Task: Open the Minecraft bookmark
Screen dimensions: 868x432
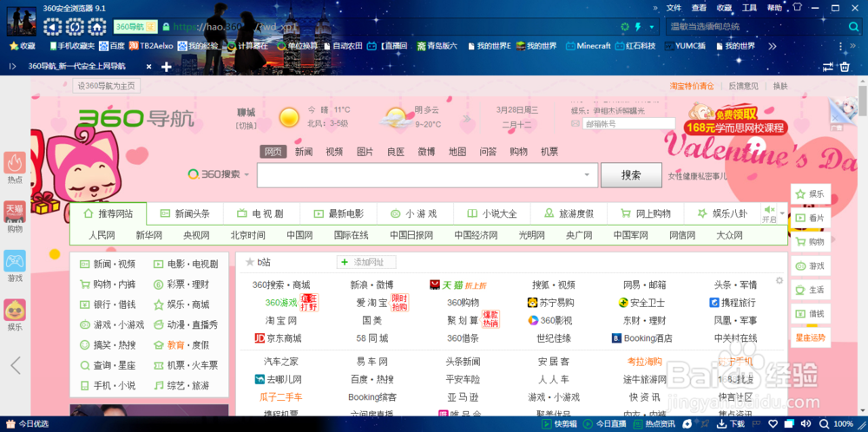Action: 589,46
